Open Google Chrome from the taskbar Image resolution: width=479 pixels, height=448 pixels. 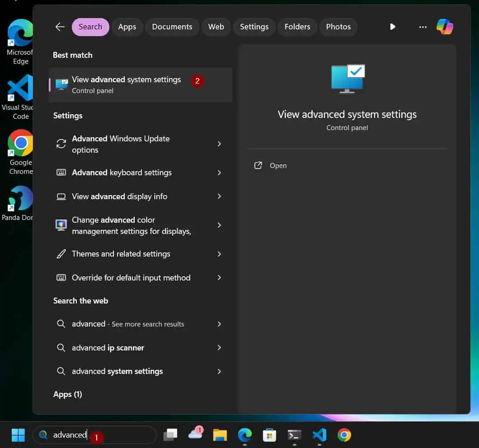[344, 435]
